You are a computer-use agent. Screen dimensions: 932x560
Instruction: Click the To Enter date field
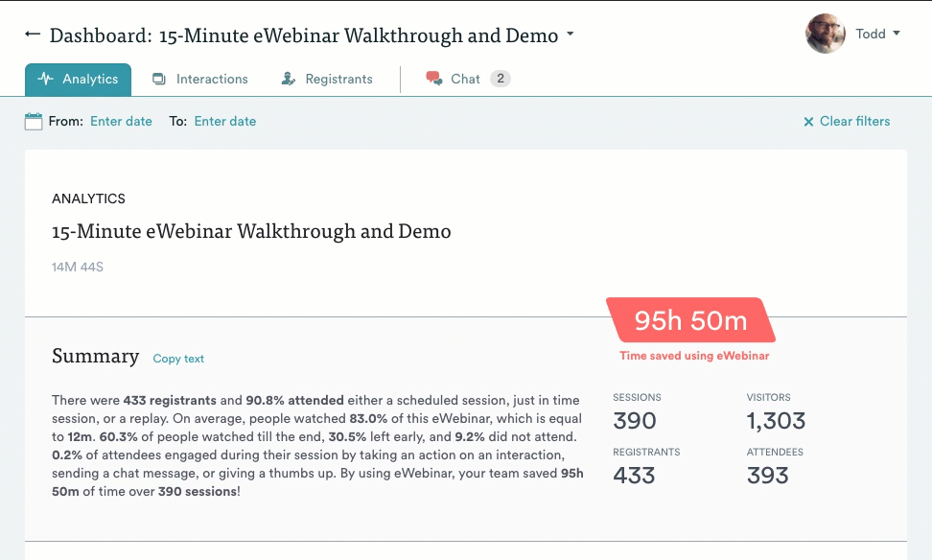pyautogui.click(x=225, y=121)
